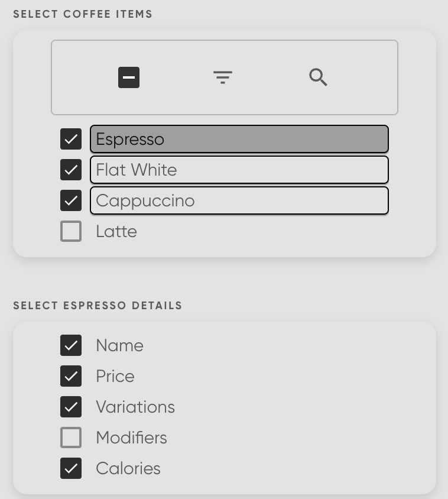Activate the search icon
This screenshot has height=499, width=448.
pyautogui.click(x=318, y=77)
